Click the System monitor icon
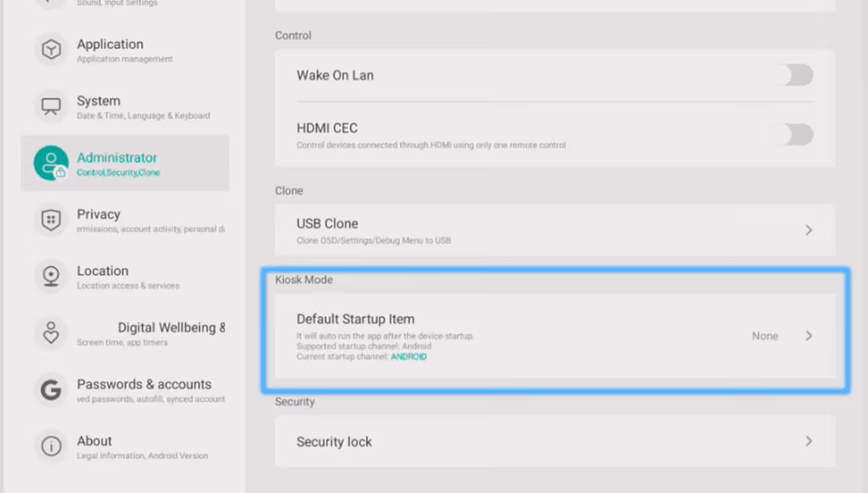Image resolution: width=868 pixels, height=493 pixels. pos(51,106)
